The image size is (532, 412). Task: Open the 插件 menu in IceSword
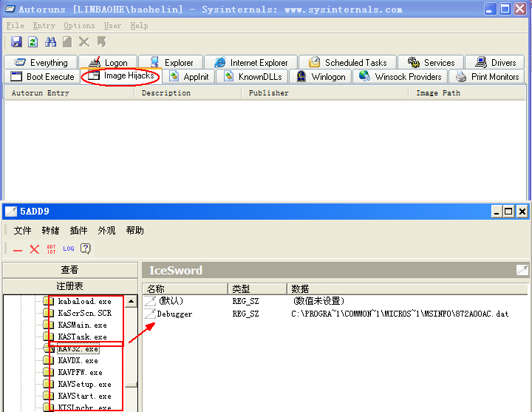78,231
